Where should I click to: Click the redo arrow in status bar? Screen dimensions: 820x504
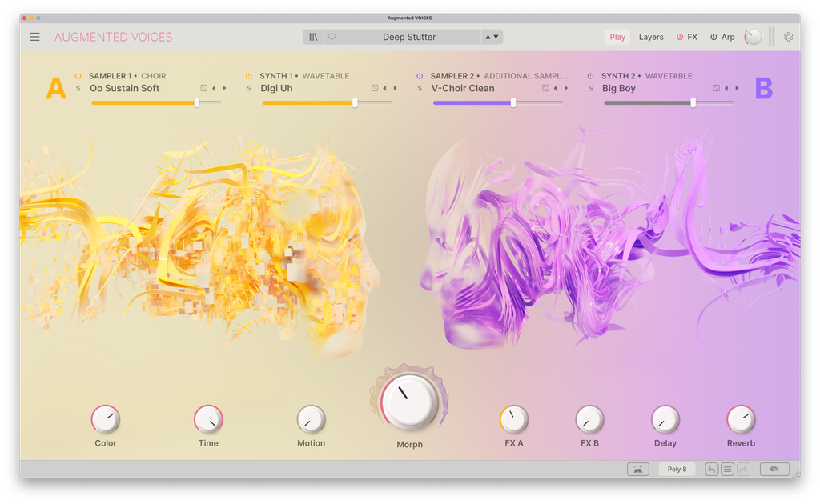point(743,469)
